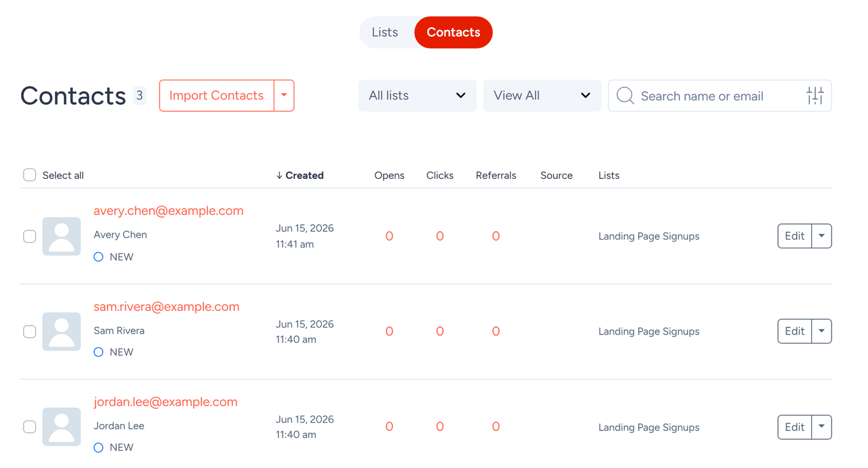This screenshot has height=468, width=868.
Task: Switch to the Lists tab
Action: coord(385,33)
